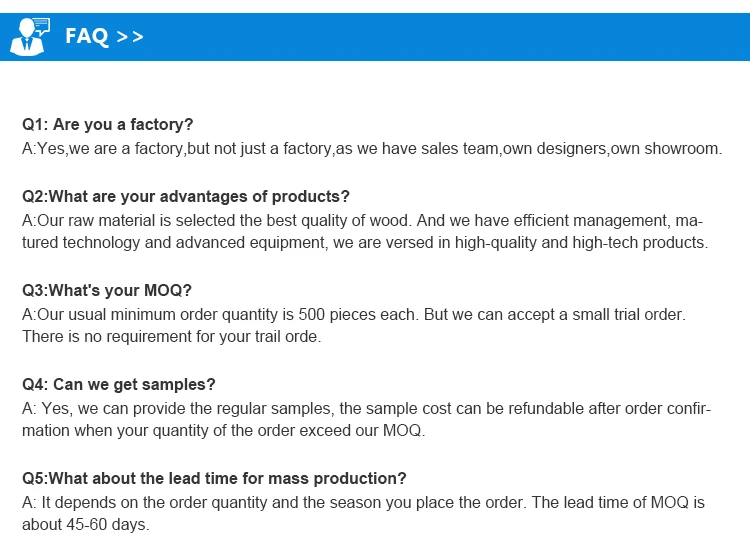Click the line starting "mation when your quantity"
This screenshot has height=555, width=750.
[223, 431]
